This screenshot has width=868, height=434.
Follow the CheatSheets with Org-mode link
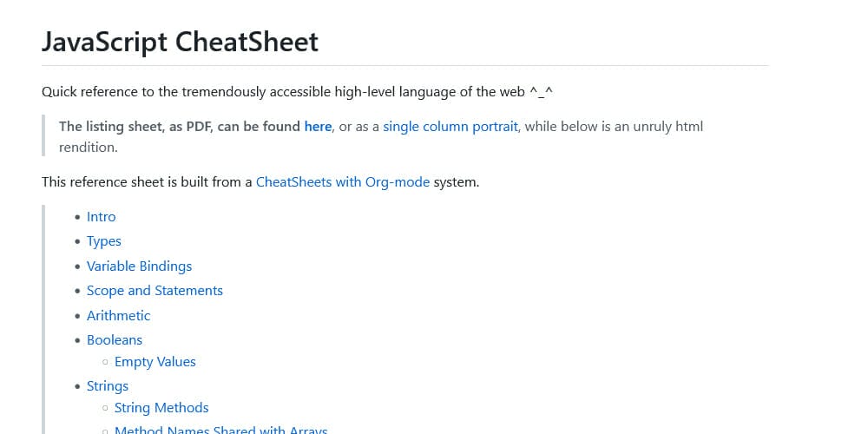click(x=343, y=182)
